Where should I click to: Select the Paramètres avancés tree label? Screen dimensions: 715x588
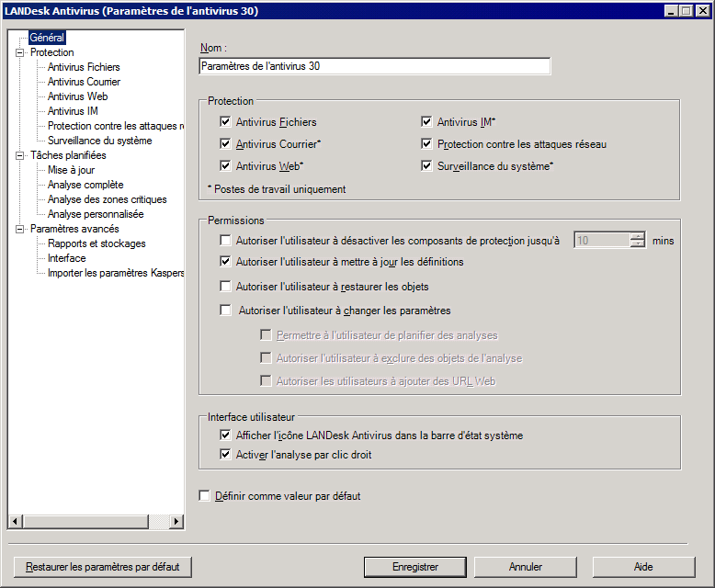pyautogui.click(x=74, y=229)
